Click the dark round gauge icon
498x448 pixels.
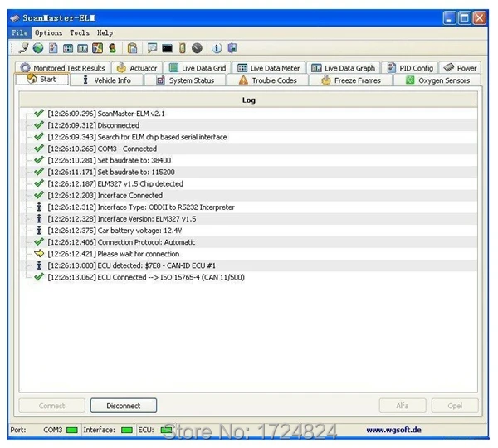tap(197, 48)
